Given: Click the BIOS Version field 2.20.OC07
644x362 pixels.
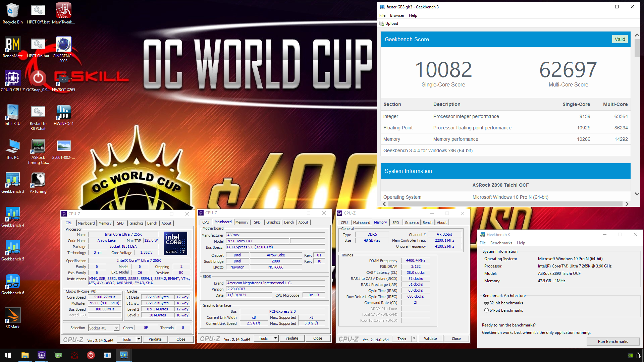Looking at the screenshot, I should (276, 289).
